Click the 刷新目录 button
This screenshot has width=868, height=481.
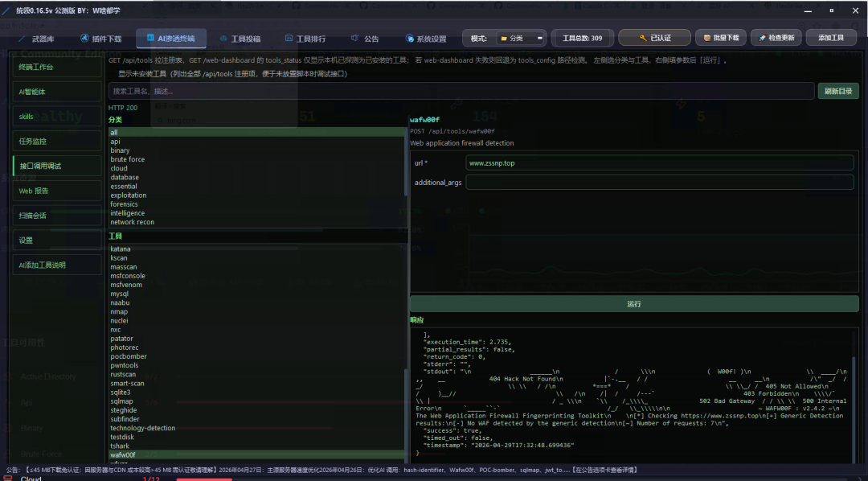838,91
